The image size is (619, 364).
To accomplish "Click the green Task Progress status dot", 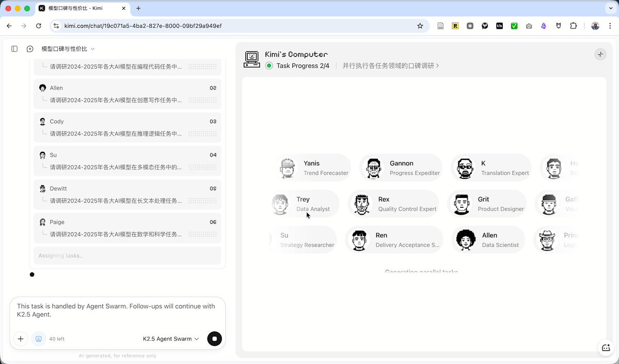I will [x=269, y=65].
